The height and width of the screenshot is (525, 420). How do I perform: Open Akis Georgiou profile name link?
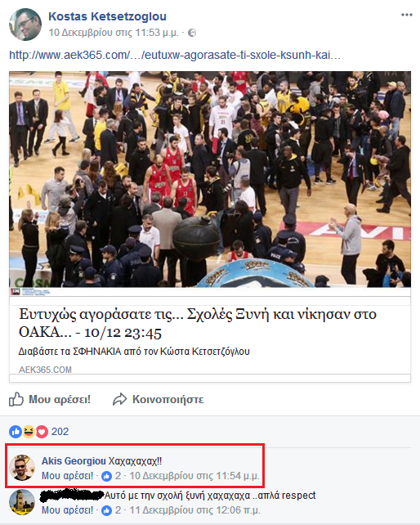[x=74, y=461]
